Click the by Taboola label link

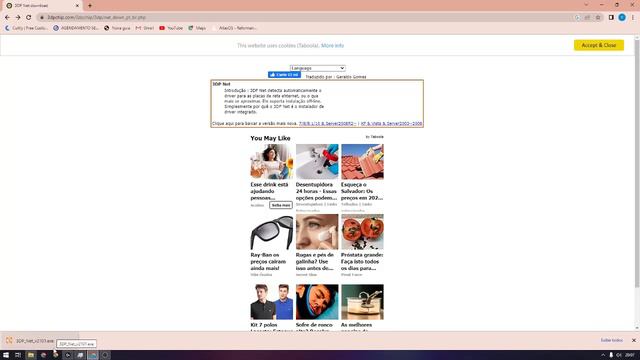click(374, 137)
